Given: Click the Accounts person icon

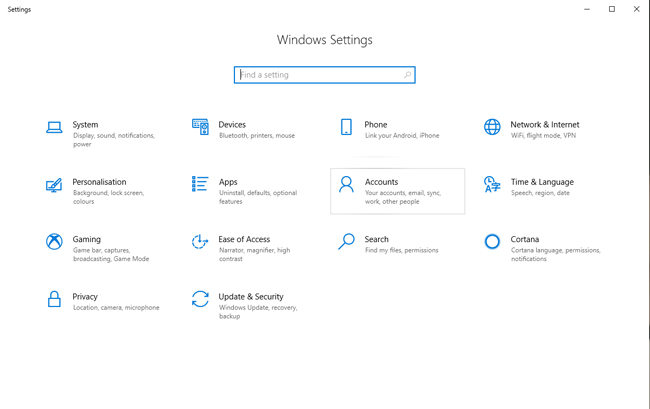Looking at the screenshot, I should point(346,184).
